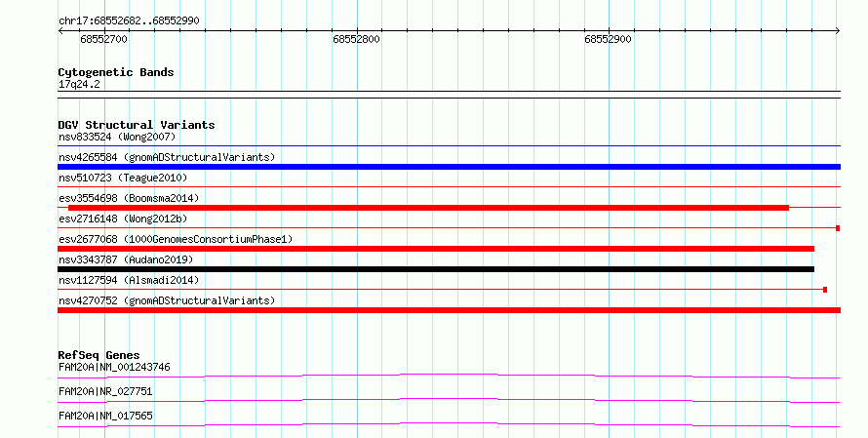Open variant nsv1127594 (Alsmadi2014) label

click(x=129, y=280)
